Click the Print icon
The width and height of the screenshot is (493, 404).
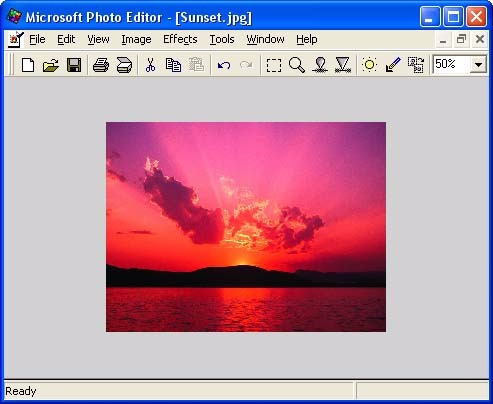101,65
